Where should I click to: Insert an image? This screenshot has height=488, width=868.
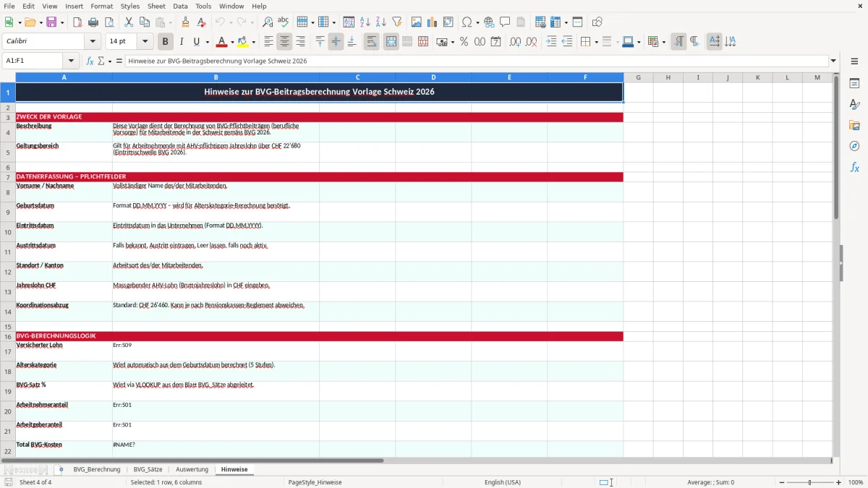(417, 22)
